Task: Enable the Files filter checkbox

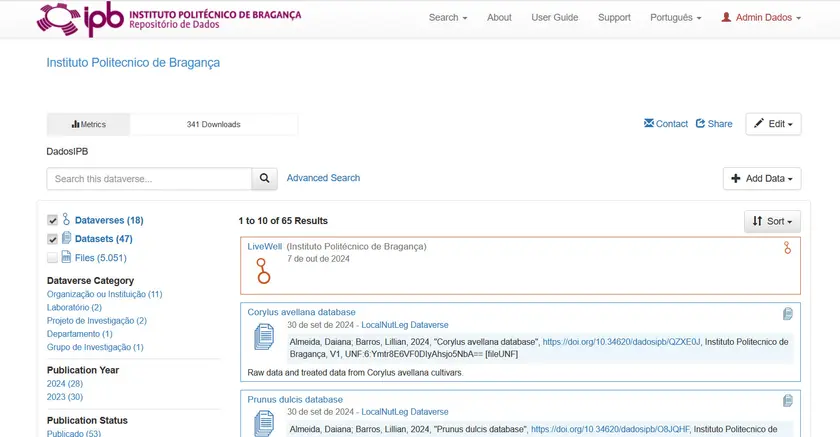Action: tap(53, 258)
